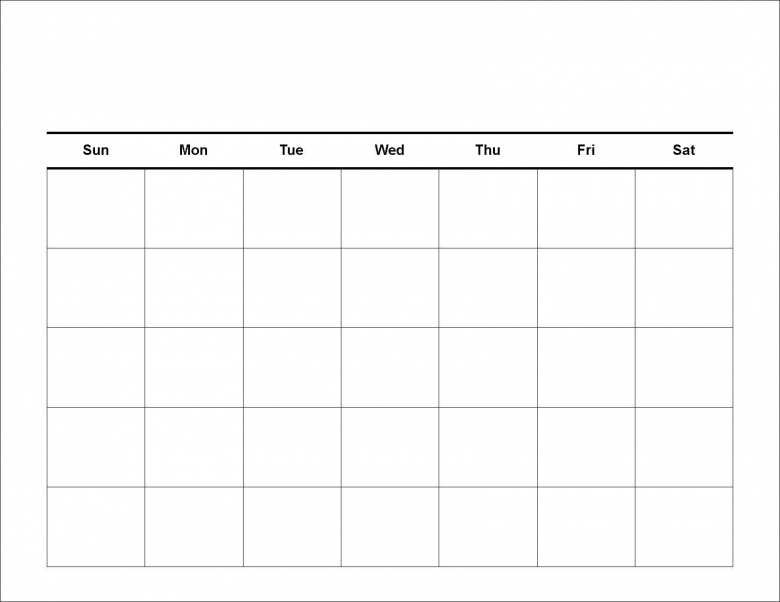Select the last-row cell under Thu
The width and height of the screenshot is (780, 602).
488,527
